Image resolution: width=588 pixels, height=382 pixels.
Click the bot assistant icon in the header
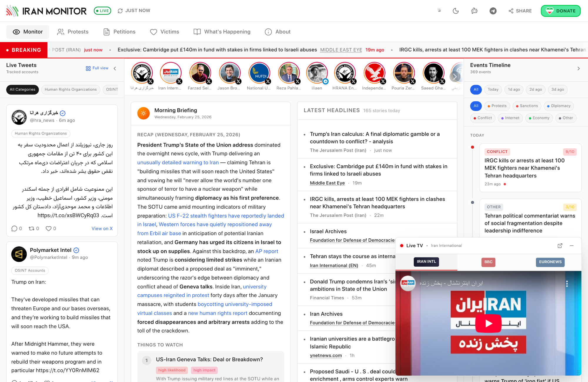coord(474,11)
